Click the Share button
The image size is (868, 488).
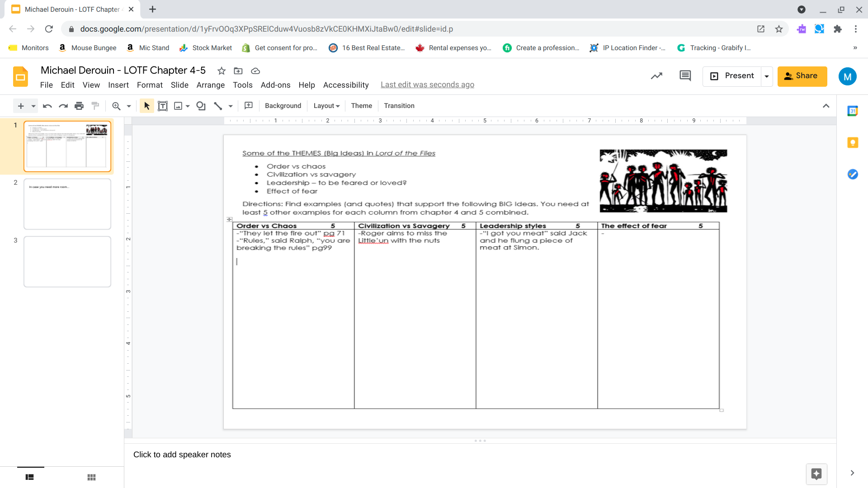[x=802, y=76]
